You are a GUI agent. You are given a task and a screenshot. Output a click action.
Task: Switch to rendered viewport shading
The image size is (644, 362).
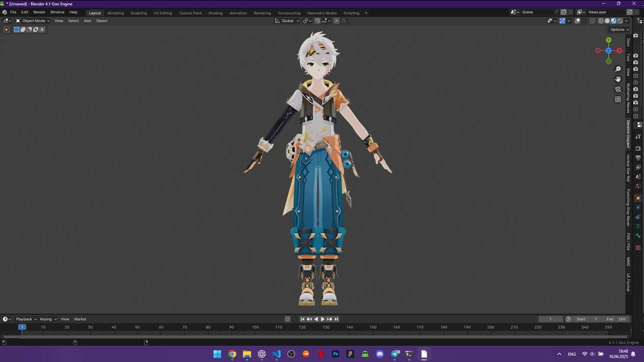point(620,21)
